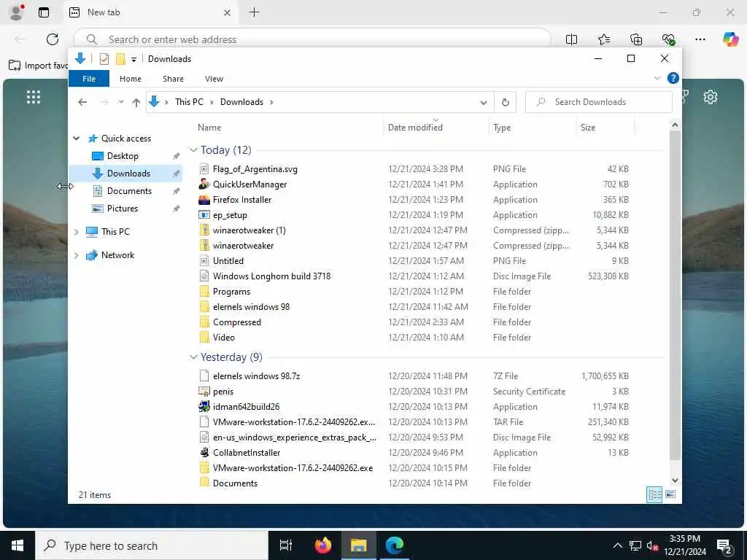Select the winaerotweaker (1) zip icon
Screen dimensions: 747x560
204,230
